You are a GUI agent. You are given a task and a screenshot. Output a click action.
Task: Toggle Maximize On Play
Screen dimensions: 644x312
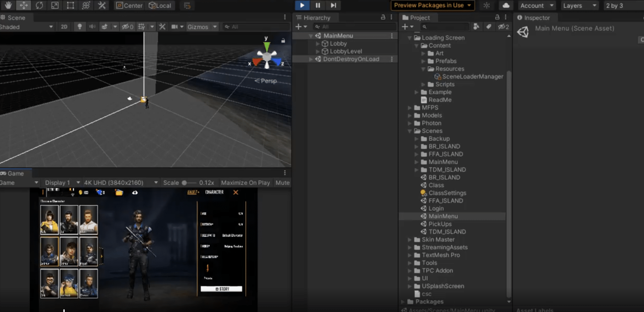point(245,183)
